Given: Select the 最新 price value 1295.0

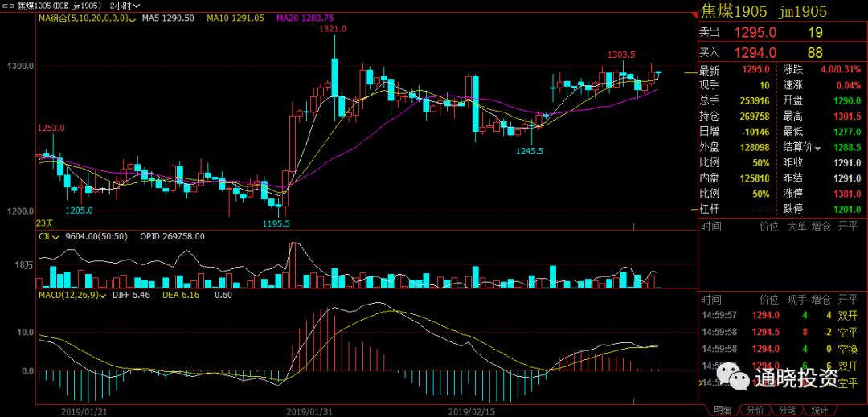Looking at the screenshot, I should (x=755, y=70).
